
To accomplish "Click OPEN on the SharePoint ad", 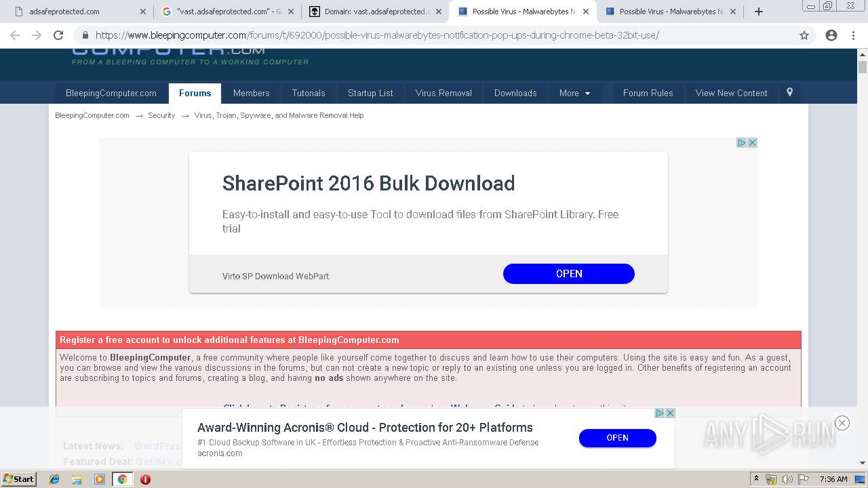I will point(569,274).
